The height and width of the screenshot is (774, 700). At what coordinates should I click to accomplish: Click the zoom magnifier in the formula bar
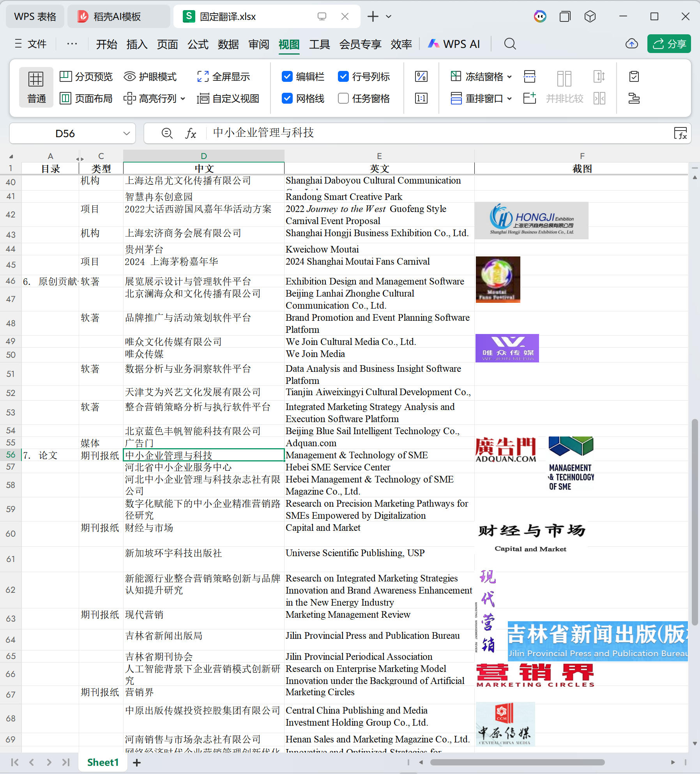click(x=167, y=133)
